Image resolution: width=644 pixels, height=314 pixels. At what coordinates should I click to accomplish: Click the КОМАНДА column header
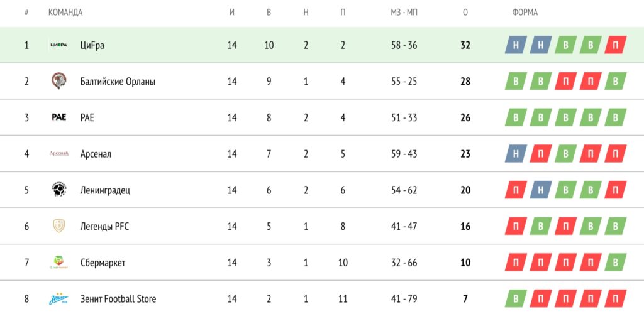65,13
